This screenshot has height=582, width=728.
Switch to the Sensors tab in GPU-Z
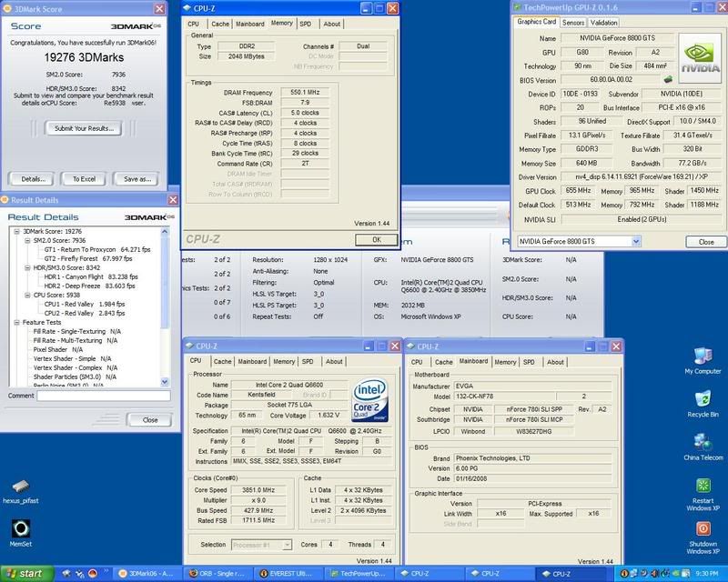point(572,22)
